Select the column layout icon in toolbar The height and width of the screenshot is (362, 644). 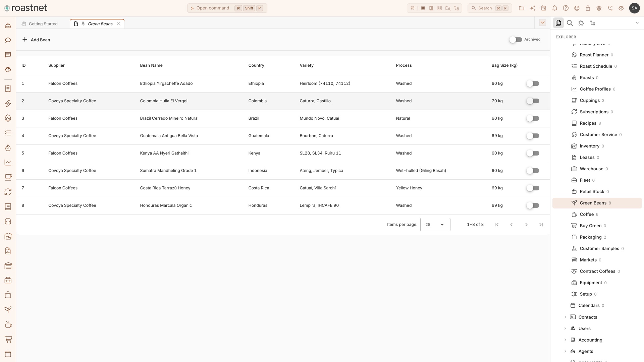pos(423,8)
